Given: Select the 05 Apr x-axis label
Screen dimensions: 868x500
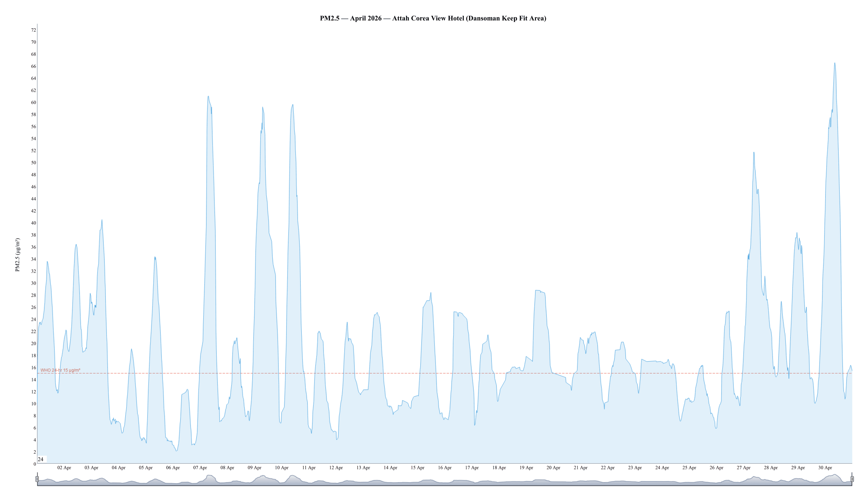Looking at the screenshot, I should 146,468.
